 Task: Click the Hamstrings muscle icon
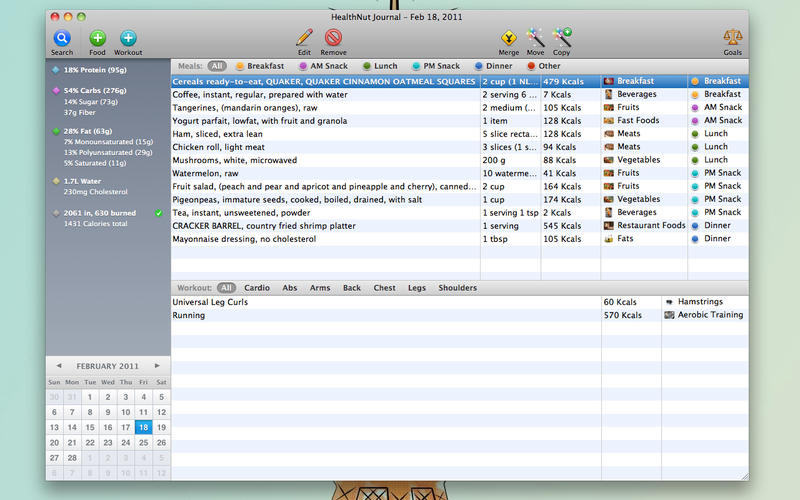click(x=669, y=302)
